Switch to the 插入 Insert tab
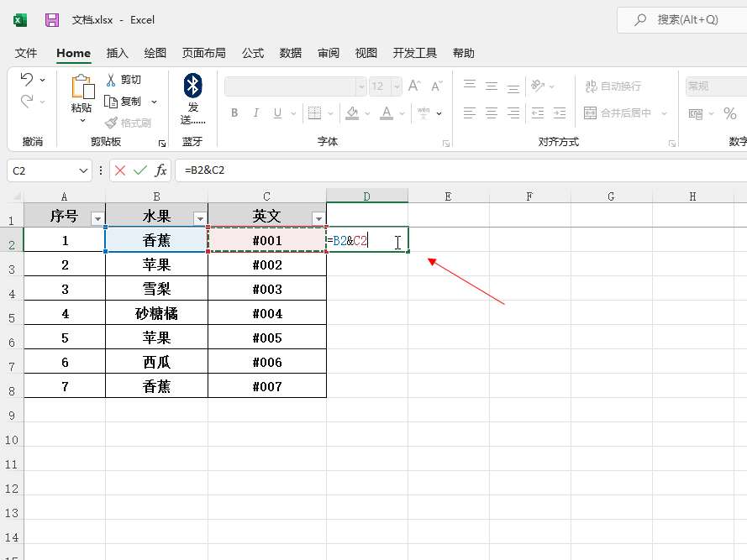The height and width of the screenshot is (560, 747). click(117, 53)
